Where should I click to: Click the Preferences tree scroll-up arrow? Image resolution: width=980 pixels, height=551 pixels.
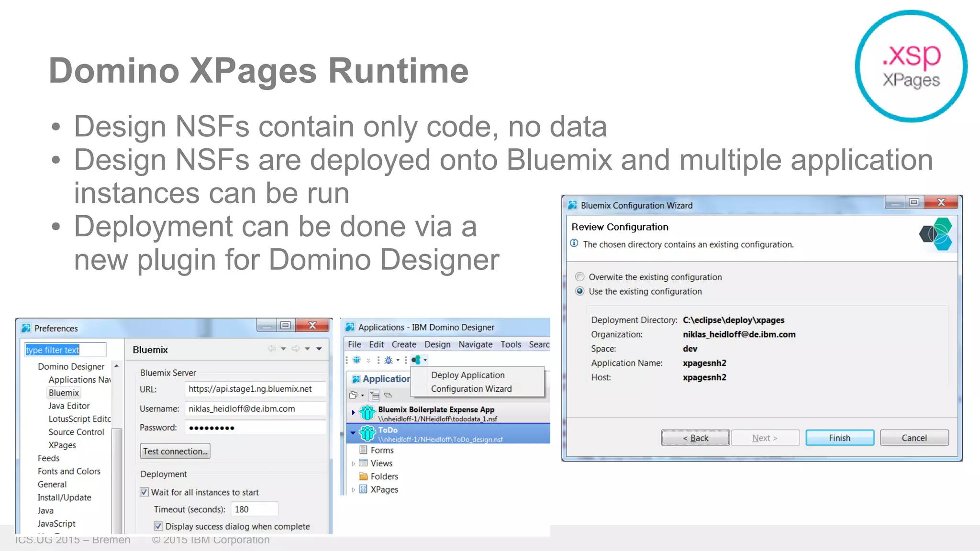116,366
